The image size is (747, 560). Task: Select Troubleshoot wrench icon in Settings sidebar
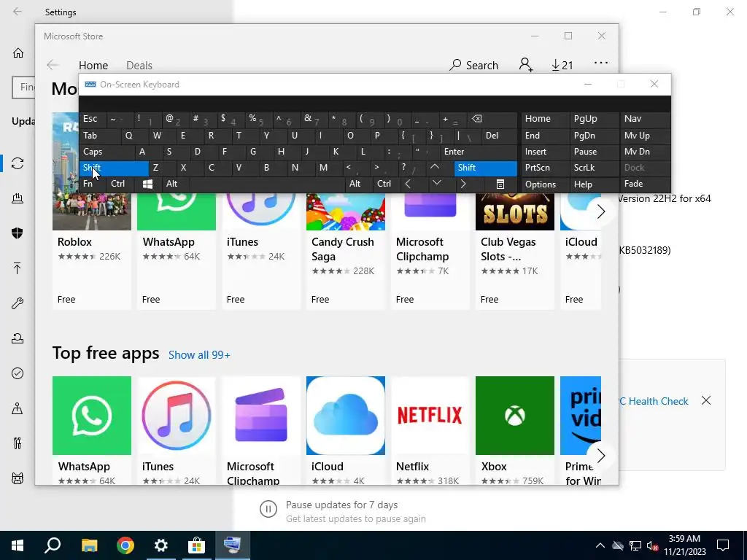tap(18, 303)
